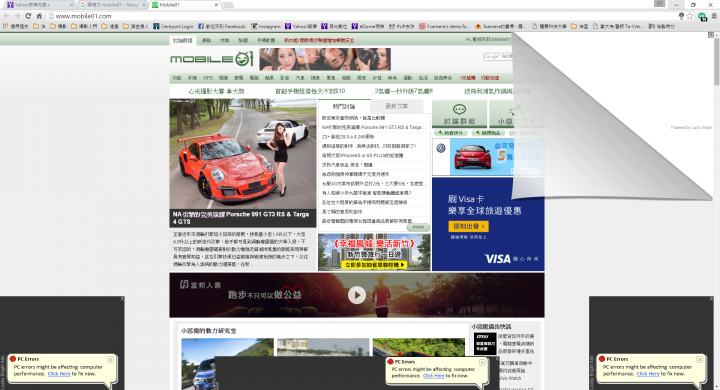
Task: Click the more button under discussion list
Action: coord(418,227)
